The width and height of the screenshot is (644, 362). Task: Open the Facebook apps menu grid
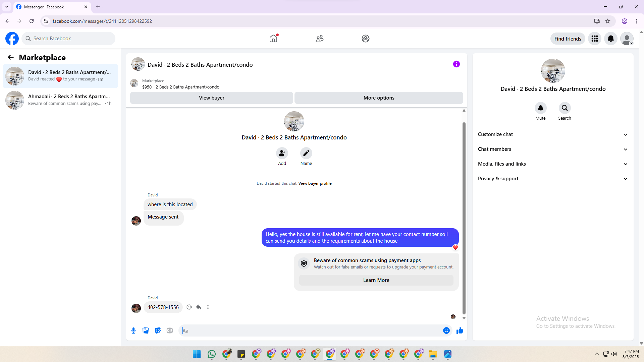coord(595,39)
